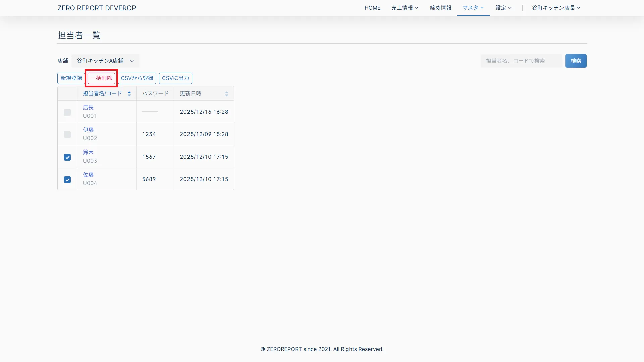The height and width of the screenshot is (362, 644).
Task: Open the 設定 dropdown menu
Action: coord(503,8)
